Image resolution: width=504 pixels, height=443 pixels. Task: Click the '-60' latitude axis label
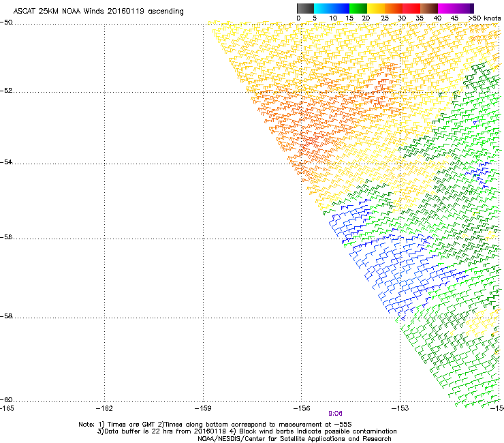(x=6, y=400)
